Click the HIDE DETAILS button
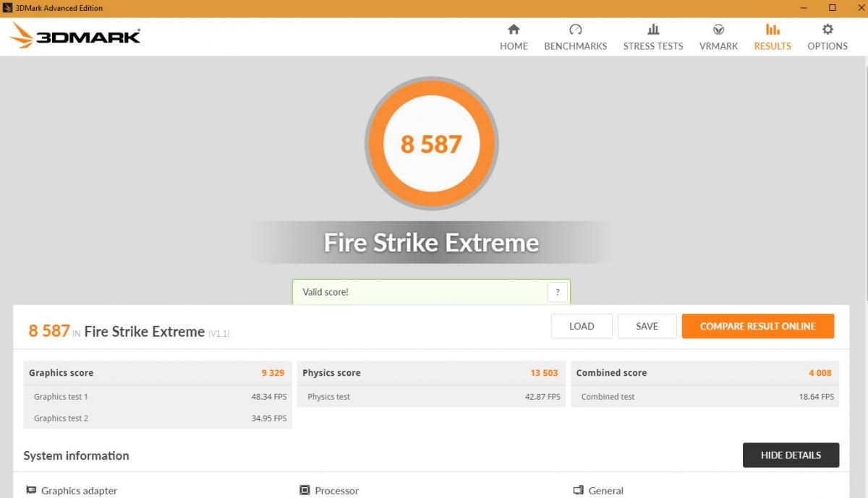Image resolution: width=868 pixels, height=498 pixels. pos(791,455)
